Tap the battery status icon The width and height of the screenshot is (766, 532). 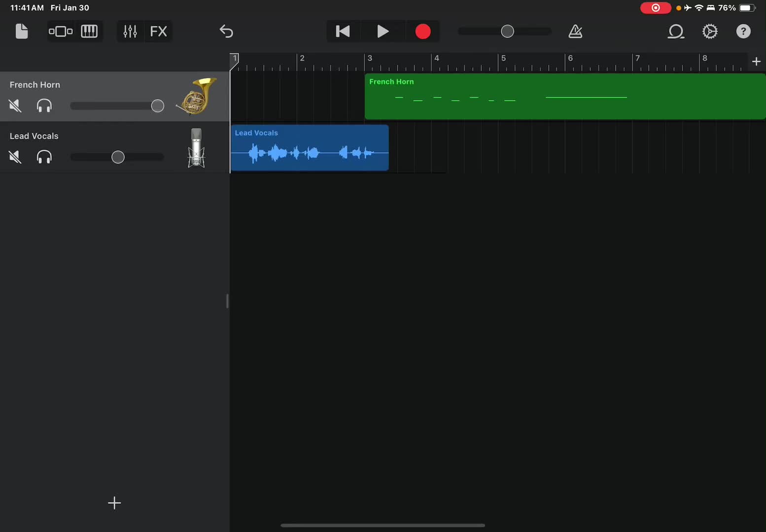[747, 8]
